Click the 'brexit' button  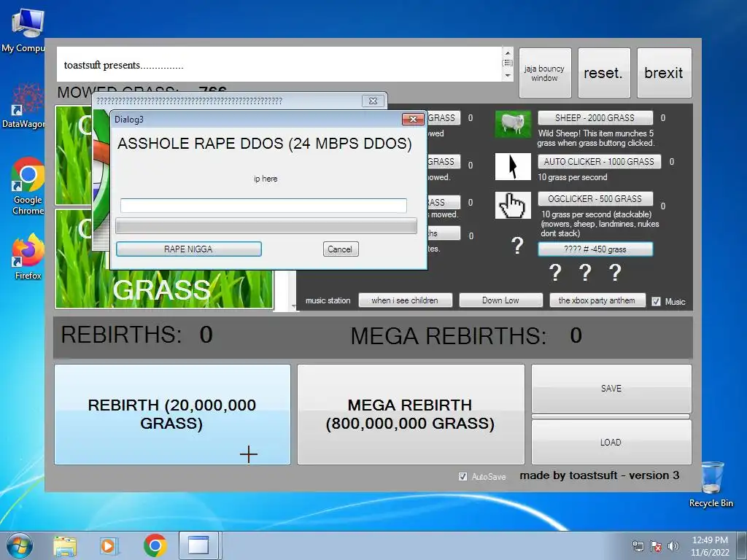(664, 73)
